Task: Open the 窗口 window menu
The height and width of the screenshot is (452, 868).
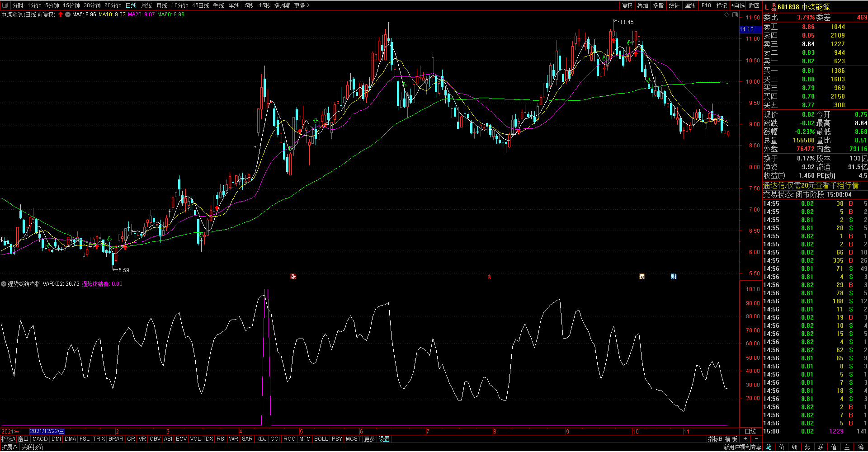Action: (23, 439)
